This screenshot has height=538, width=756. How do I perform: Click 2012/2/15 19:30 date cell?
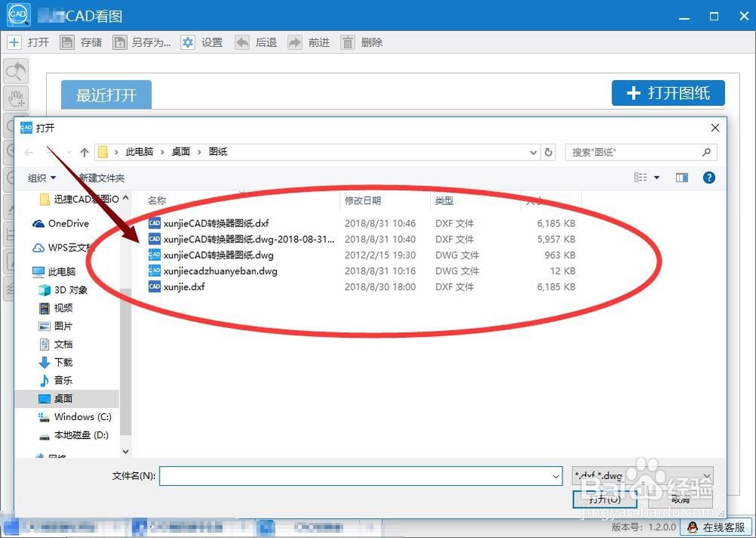[x=380, y=255]
